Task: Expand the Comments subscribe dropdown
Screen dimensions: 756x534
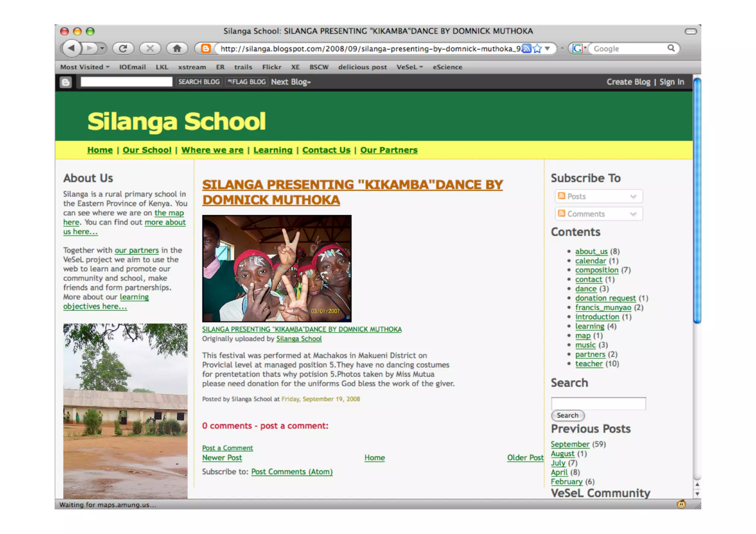Action: pos(633,214)
